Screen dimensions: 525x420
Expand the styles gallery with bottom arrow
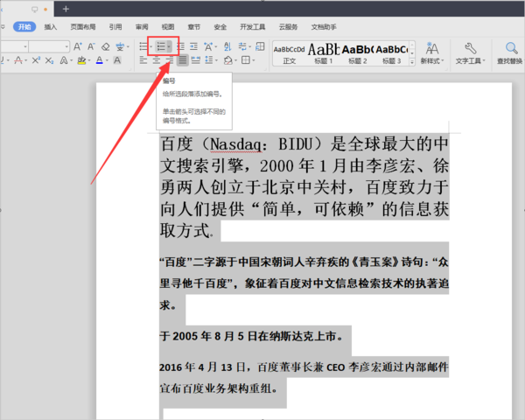412,61
